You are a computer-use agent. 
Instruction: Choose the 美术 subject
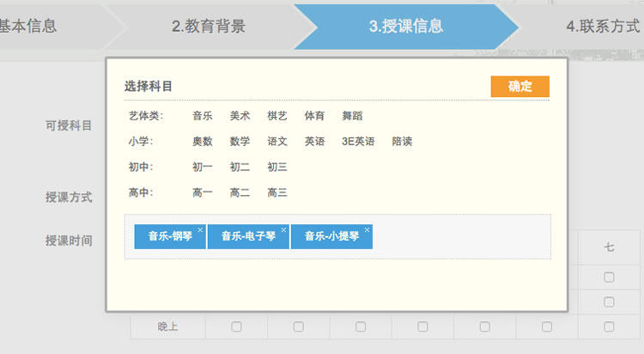240,116
